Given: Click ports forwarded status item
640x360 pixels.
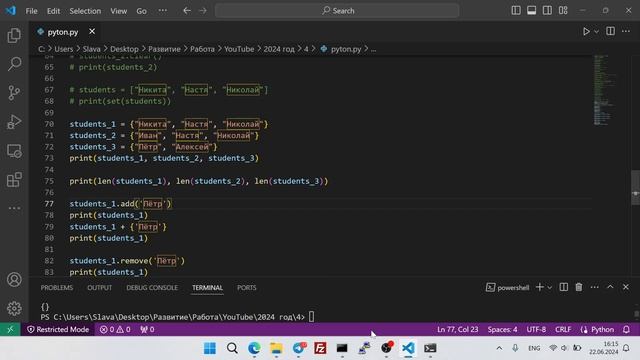Looking at the screenshot, I should 147,329.
